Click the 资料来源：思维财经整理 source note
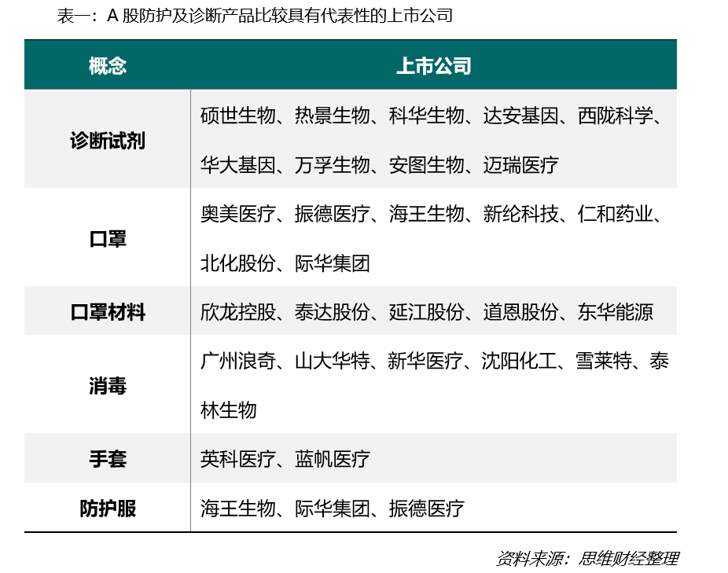728x573 pixels. point(590,555)
